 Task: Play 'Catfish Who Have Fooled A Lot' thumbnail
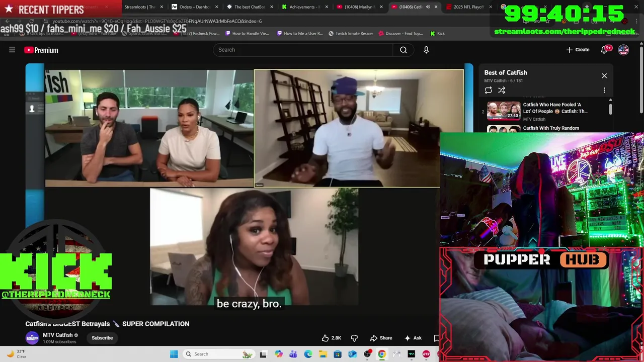[504, 111]
